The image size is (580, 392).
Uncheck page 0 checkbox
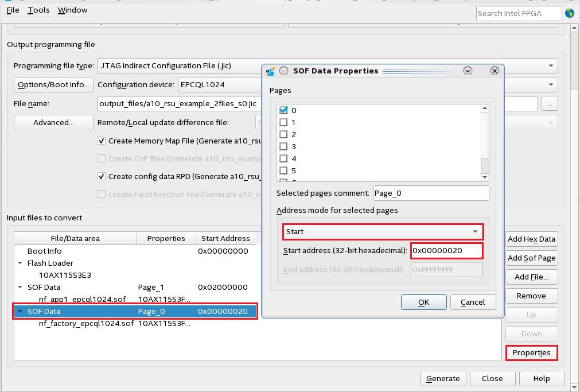tap(283, 110)
